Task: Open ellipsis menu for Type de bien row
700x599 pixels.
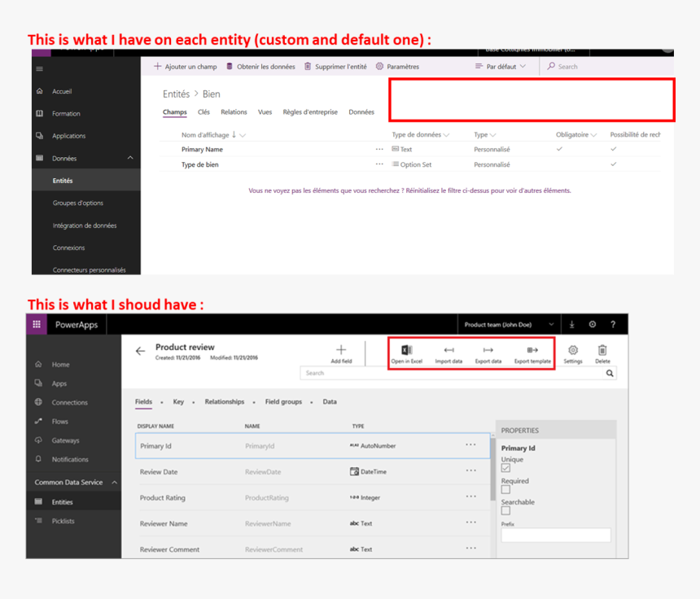Action: (379, 164)
